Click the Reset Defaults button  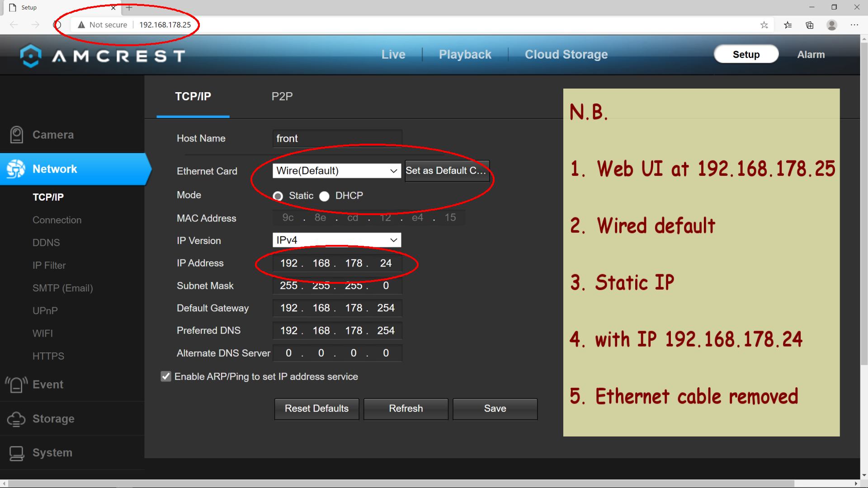(316, 409)
